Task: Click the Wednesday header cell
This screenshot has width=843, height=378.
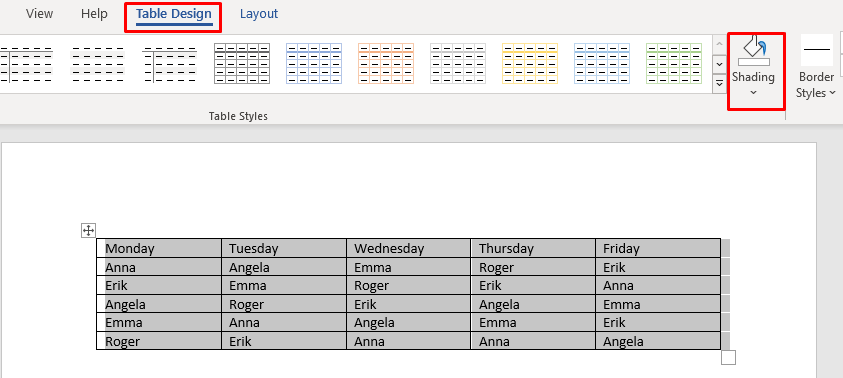Action: click(x=409, y=248)
